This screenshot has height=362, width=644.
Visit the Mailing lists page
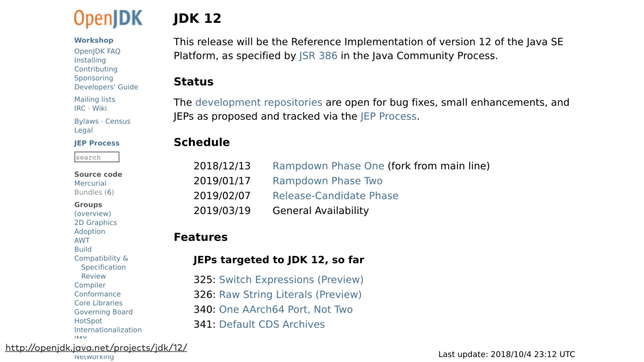[95, 99]
